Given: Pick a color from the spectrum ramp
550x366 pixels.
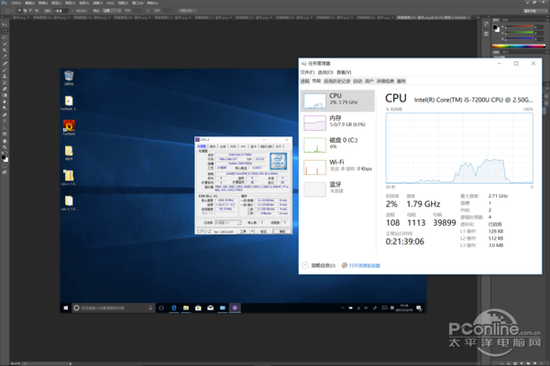Looking at the screenshot, I should pos(519,46).
